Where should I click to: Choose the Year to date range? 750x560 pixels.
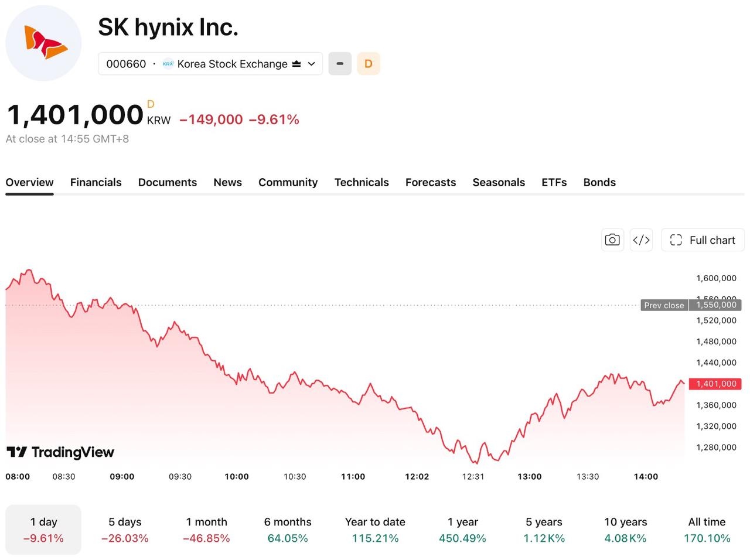375,530
